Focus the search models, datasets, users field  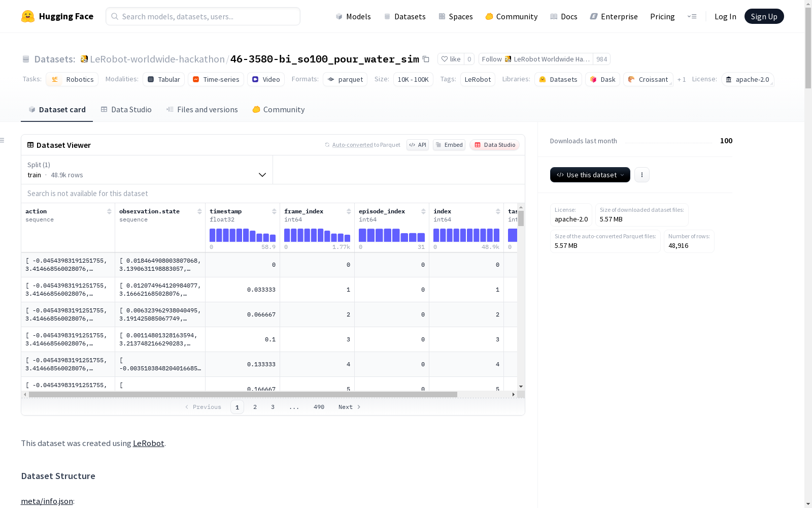(x=203, y=16)
